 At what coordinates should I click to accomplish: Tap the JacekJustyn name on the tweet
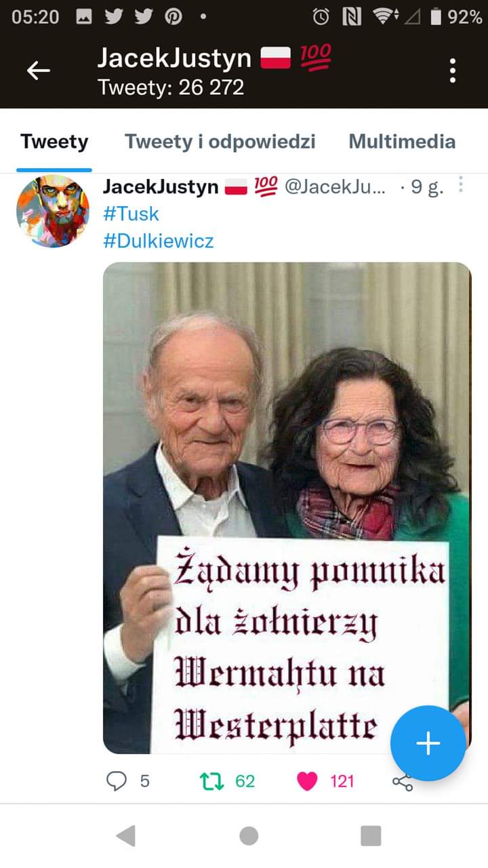click(x=161, y=187)
